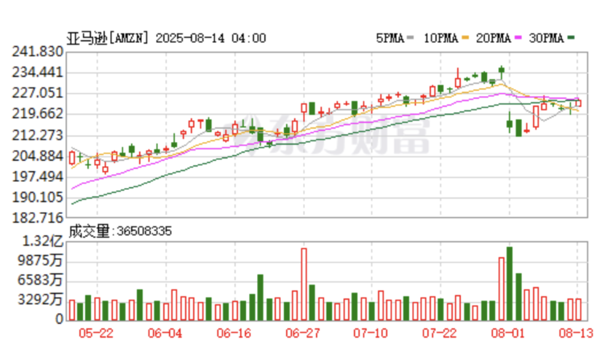Click the volume axis value 1.32亿
Viewport: 597px width, 364px height.
[x=43, y=241]
